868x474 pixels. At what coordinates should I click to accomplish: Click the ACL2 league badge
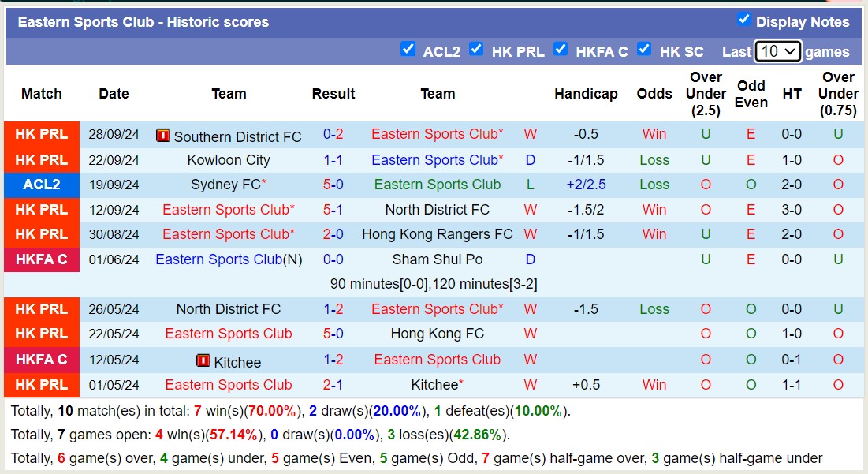coord(42,185)
